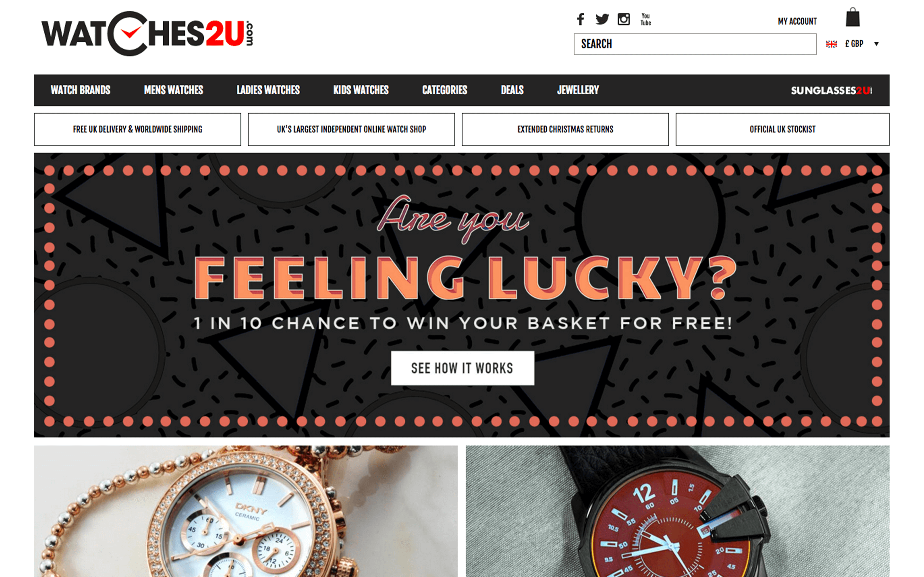
Task: Go home via the Watches2U logo
Action: click(147, 34)
